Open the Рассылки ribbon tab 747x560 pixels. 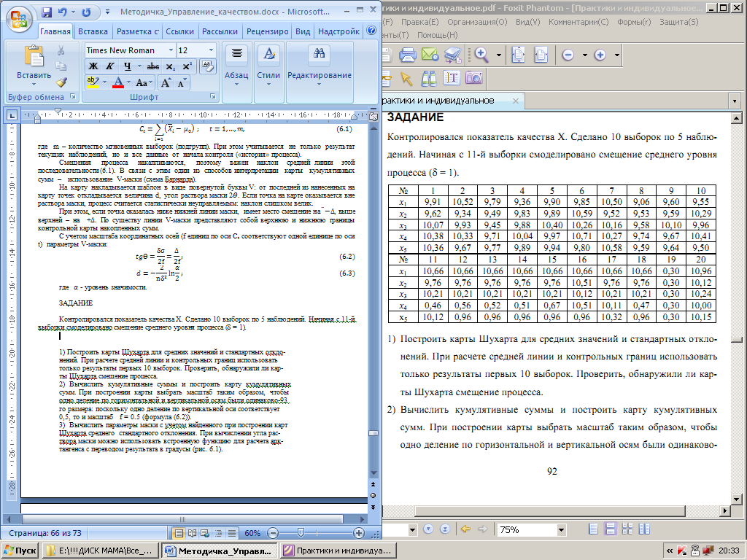[220, 31]
